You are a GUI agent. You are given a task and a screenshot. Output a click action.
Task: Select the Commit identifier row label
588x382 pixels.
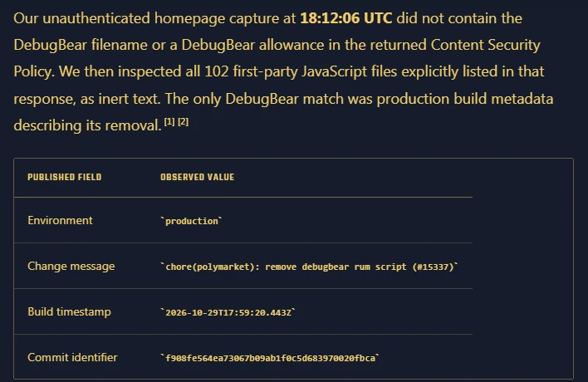click(72, 357)
